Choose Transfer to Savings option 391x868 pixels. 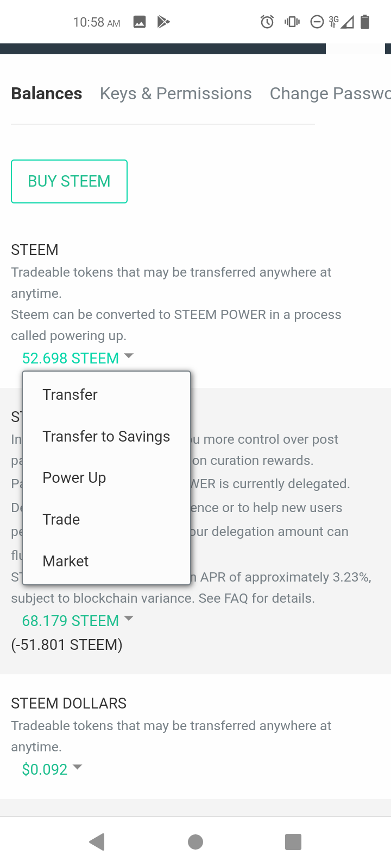tap(106, 436)
